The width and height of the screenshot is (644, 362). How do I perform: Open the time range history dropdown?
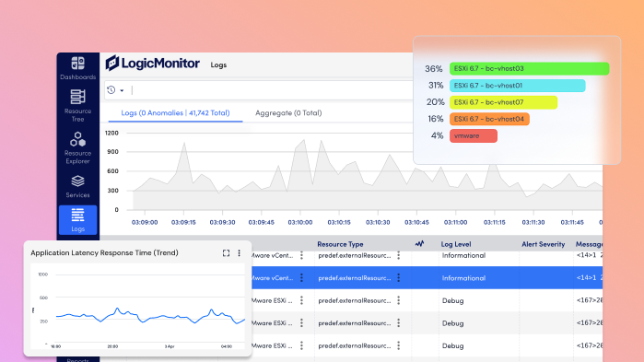click(x=115, y=90)
